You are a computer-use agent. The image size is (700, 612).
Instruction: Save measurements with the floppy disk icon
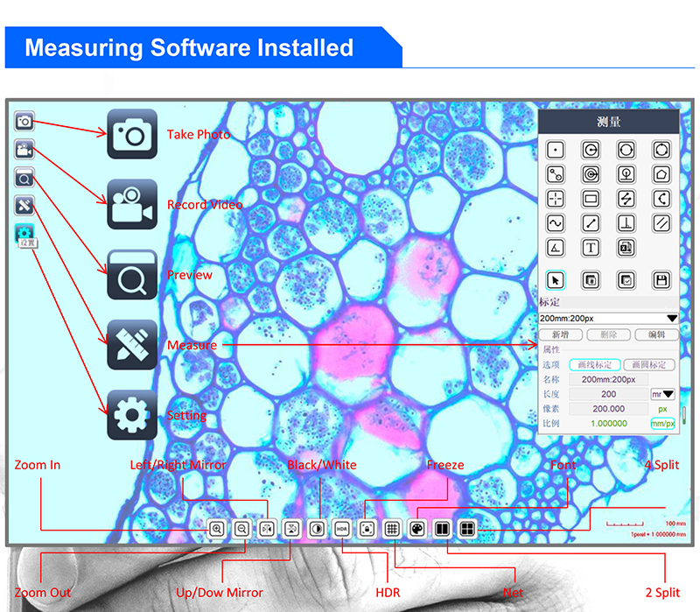click(661, 280)
